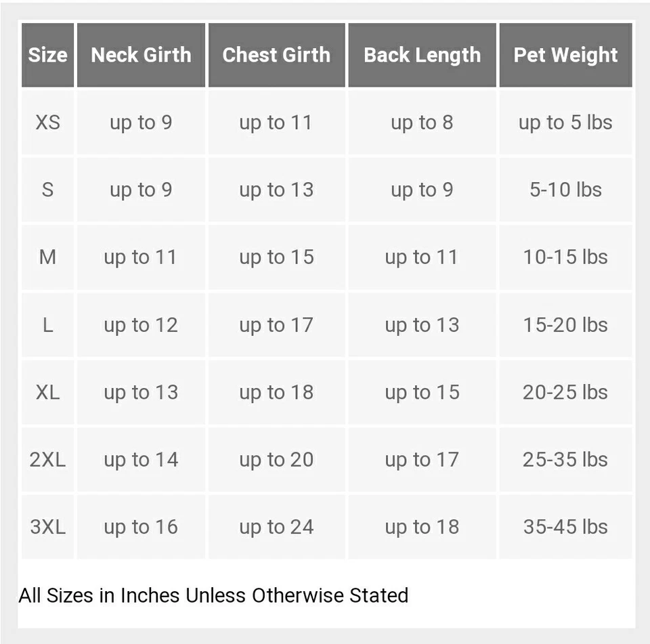Click the 3XL size row label
650x644 pixels.
[x=47, y=527]
